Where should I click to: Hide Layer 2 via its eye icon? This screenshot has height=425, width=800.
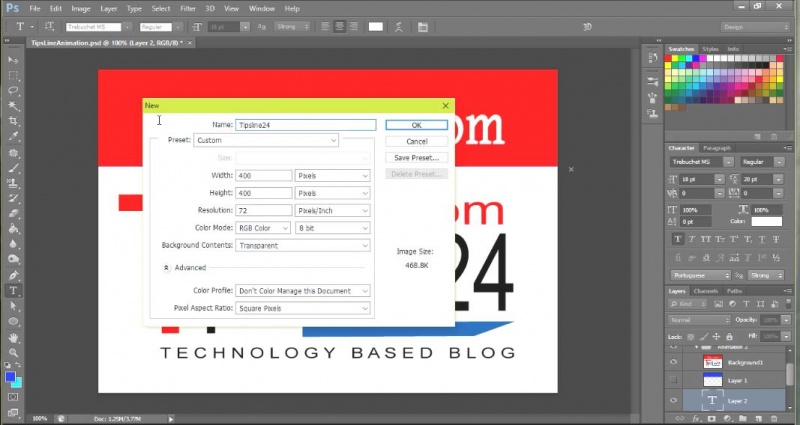point(673,401)
